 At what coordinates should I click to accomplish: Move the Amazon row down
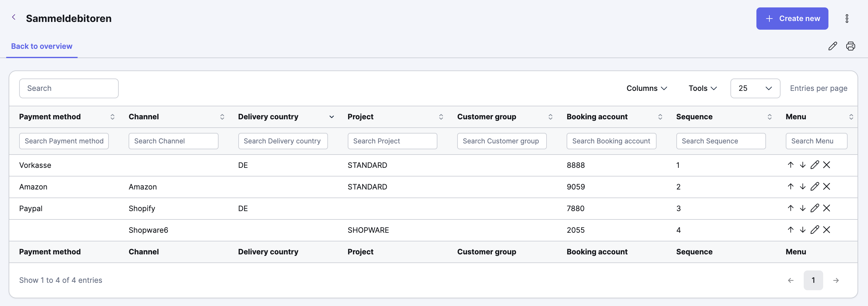(803, 186)
